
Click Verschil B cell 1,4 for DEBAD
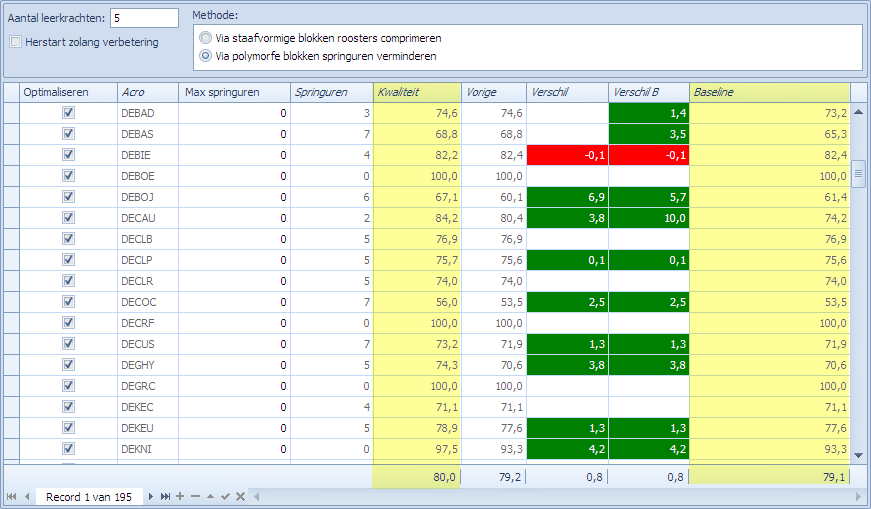[649, 113]
